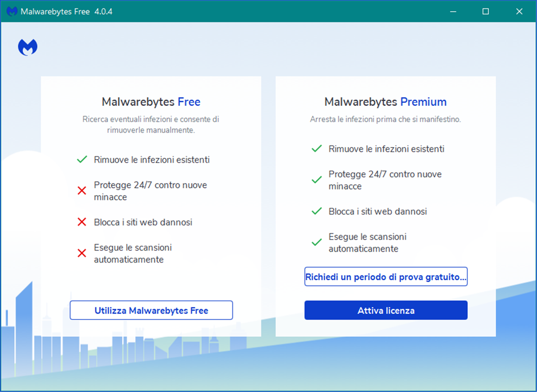Close the Malwarebytes window
Screen dimensions: 537x392
click(519, 11)
